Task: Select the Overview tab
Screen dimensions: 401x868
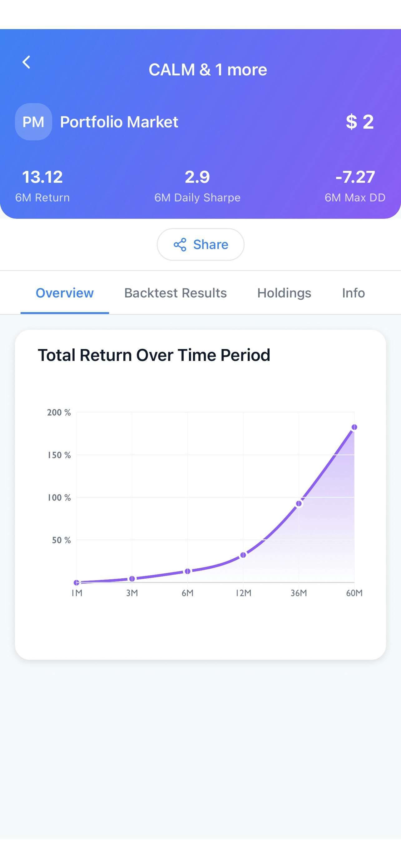Action: pos(65,293)
